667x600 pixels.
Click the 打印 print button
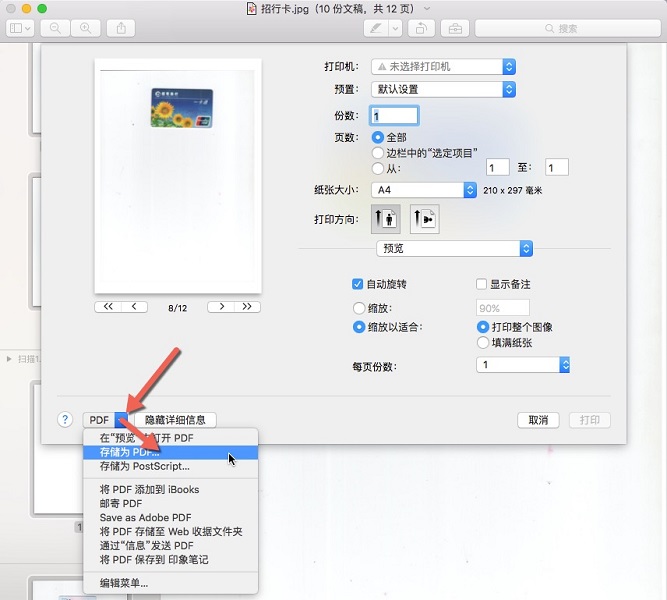(x=590, y=420)
